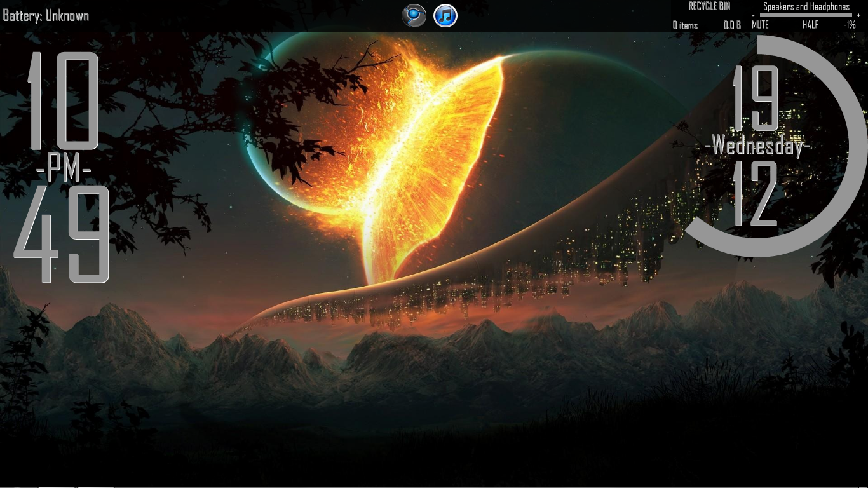Click the "-PM-" clock indicator
The height and width of the screenshot is (488, 868).
click(64, 169)
